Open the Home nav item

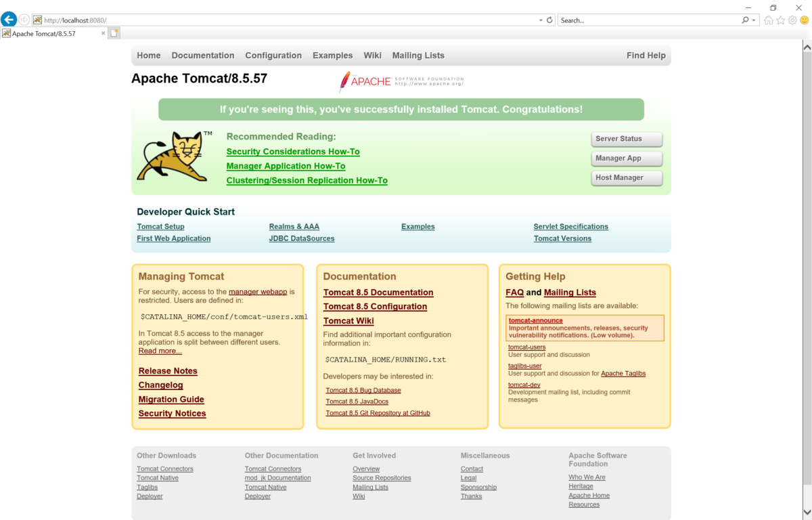(x=149, y=56)
